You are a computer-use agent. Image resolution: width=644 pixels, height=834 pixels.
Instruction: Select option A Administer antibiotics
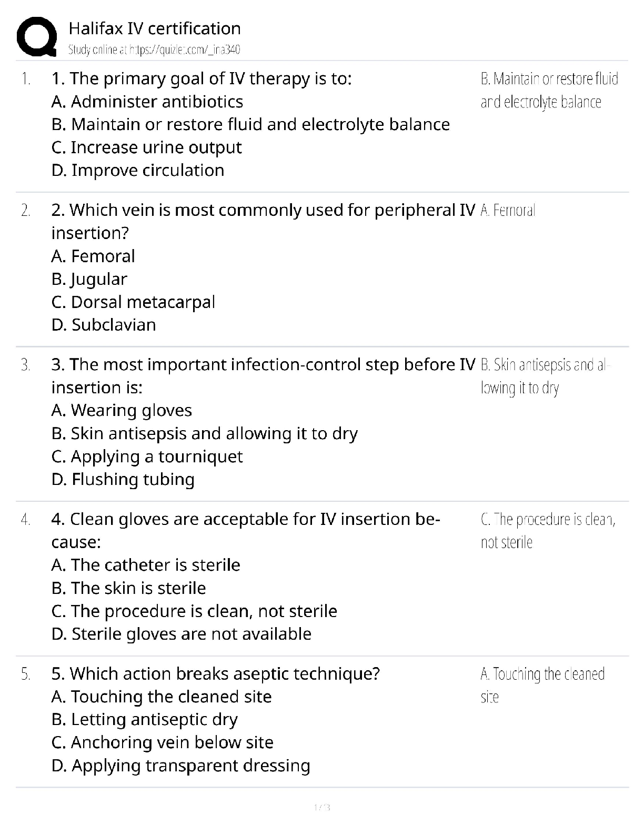tap(147, 102)
